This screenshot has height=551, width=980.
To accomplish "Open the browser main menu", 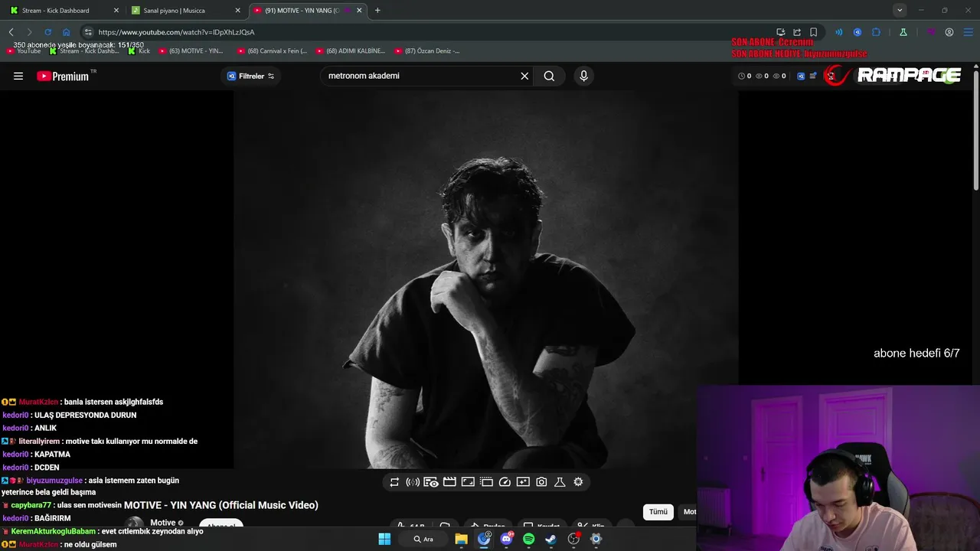I will [968, 32].
